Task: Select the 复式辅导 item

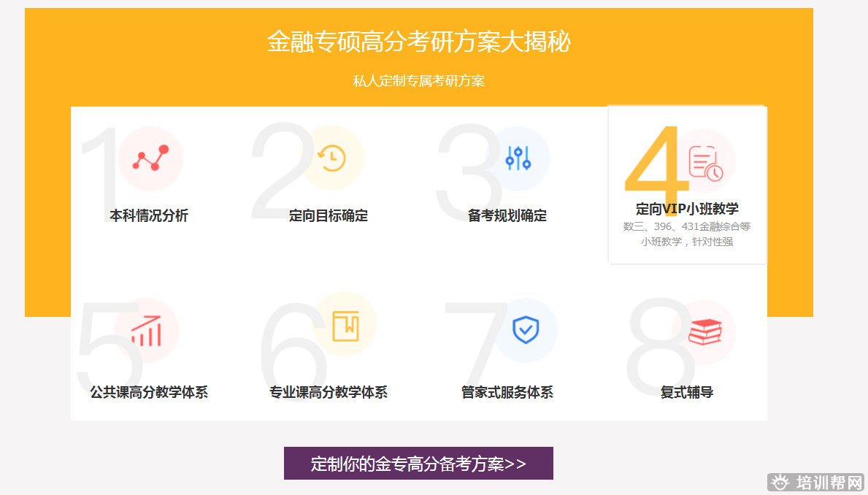Action: (x=687, y=392)
